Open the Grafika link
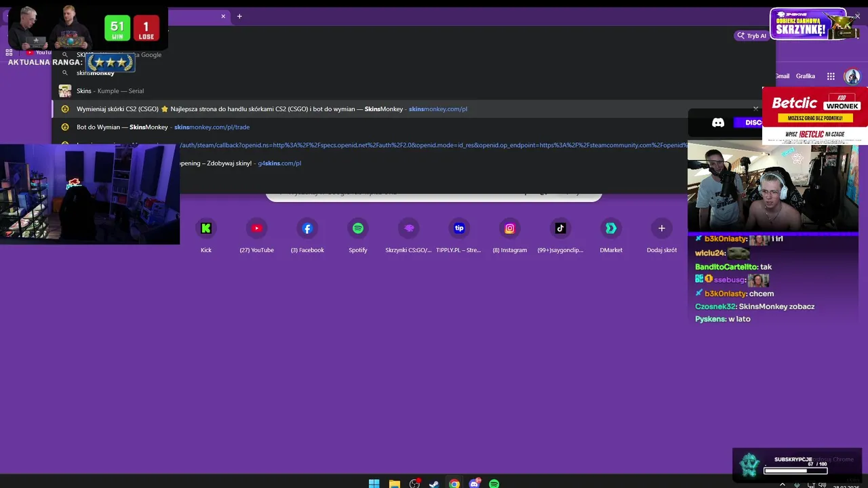 pyautogui.click(x=806, y=76)
